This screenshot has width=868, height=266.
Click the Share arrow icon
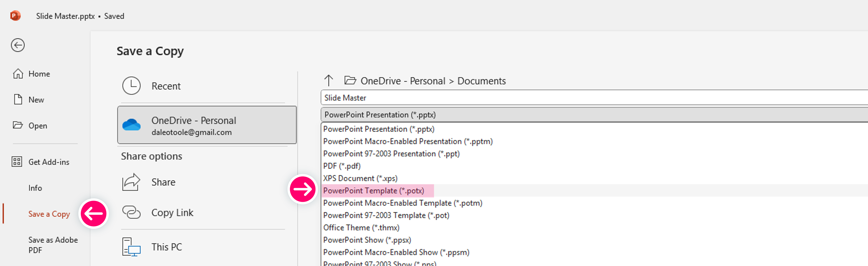point(131,182)
